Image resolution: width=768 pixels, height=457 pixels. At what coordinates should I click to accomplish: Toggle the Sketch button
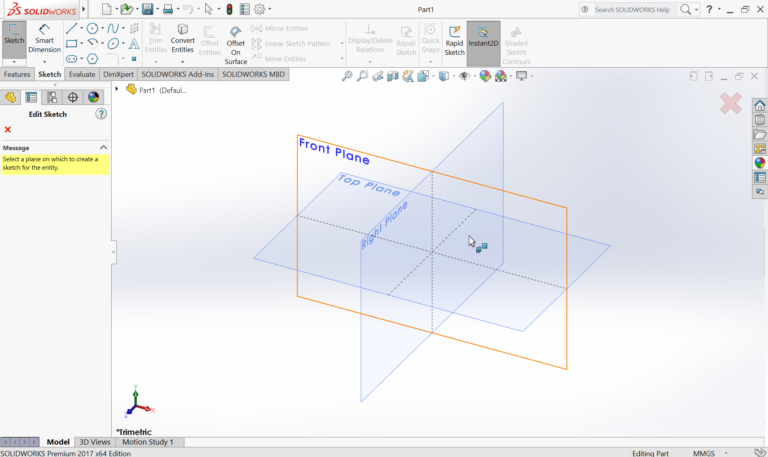(x=14, y=39)
